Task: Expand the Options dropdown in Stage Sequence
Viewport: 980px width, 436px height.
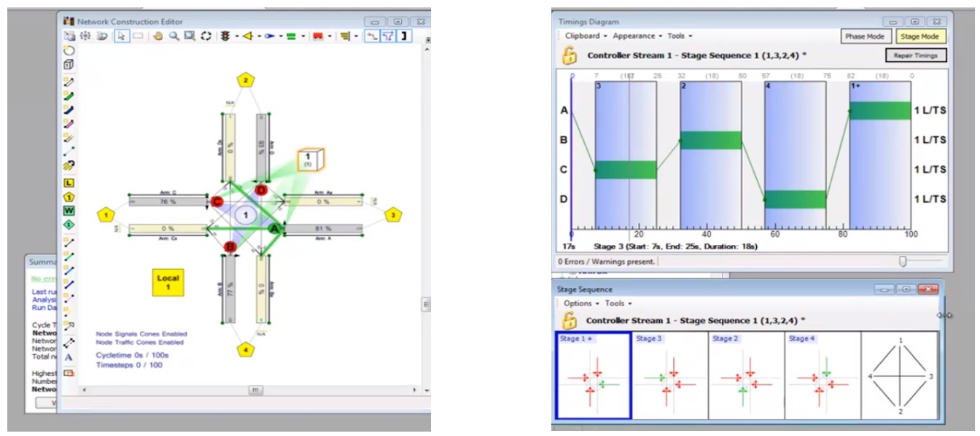Action: point(580,303)
